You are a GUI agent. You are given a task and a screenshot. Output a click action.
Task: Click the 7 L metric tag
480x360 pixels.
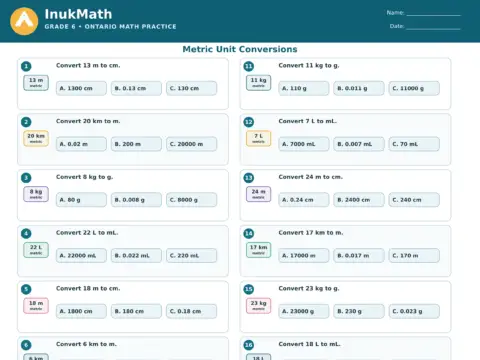pyautogui.click(x=259, y=138)
